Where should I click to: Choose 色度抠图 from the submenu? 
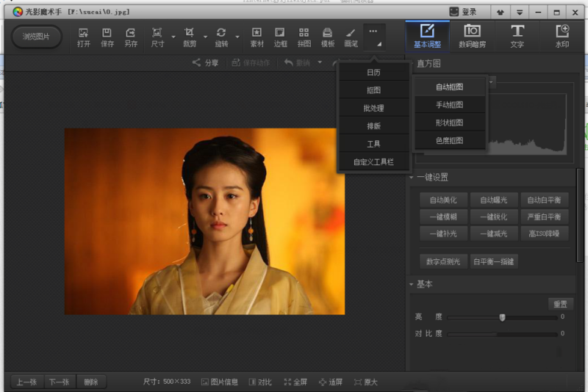coord(449,141)
